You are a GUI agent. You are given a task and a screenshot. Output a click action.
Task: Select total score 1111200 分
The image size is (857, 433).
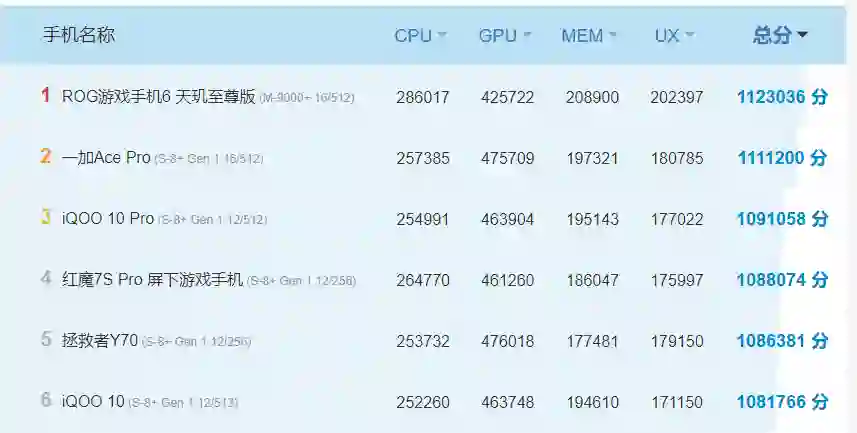click(x=782, y=158)
